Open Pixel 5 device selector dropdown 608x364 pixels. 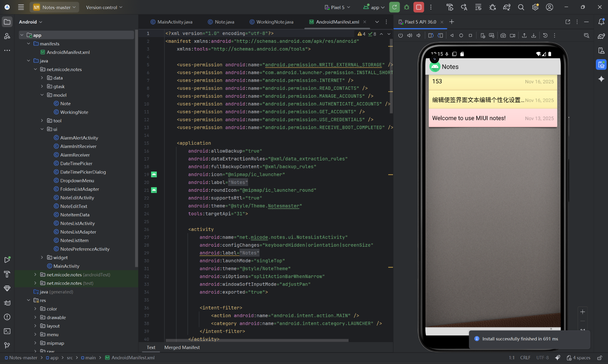337,7
